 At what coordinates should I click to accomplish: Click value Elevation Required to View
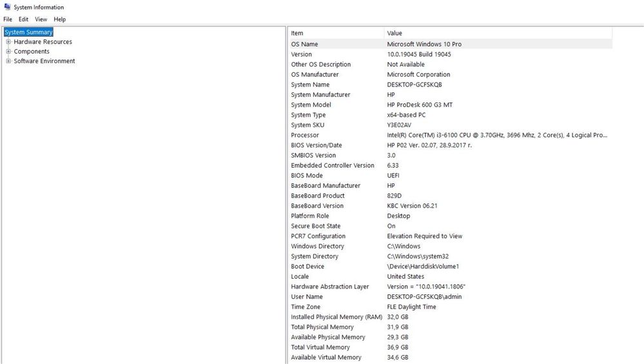[425, 236]
